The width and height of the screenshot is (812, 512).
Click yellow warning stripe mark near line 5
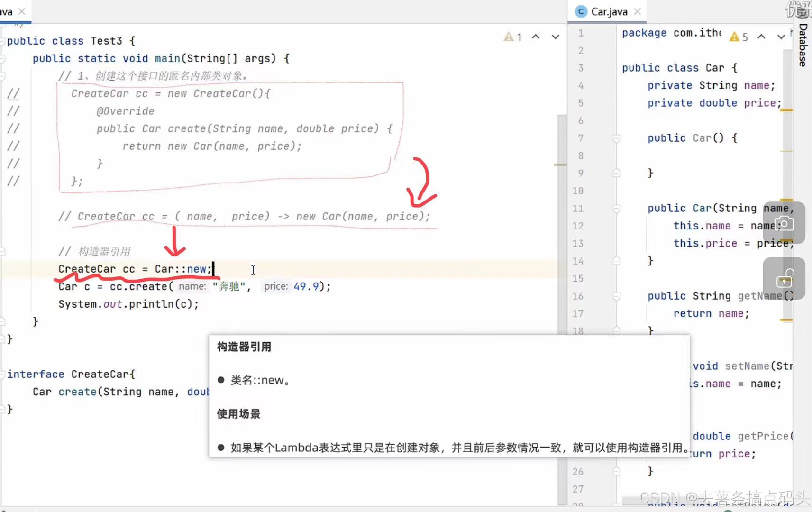click(786, 110)
